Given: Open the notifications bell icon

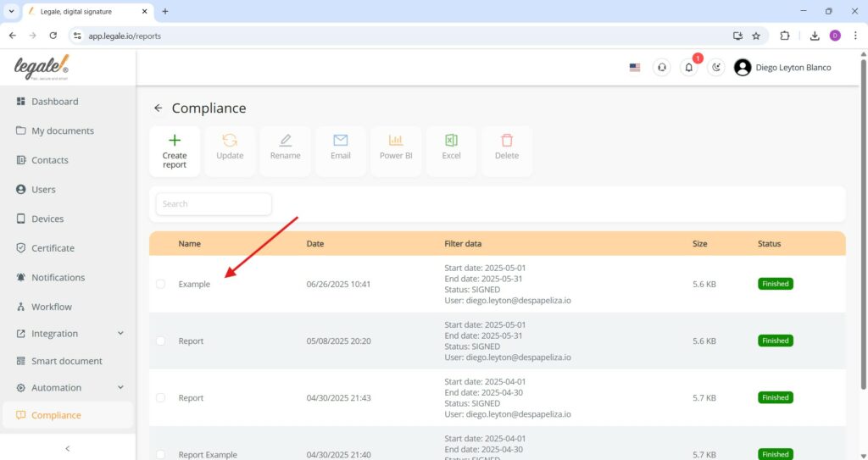Looking at the screenshot, I should [x=688, y=68].
